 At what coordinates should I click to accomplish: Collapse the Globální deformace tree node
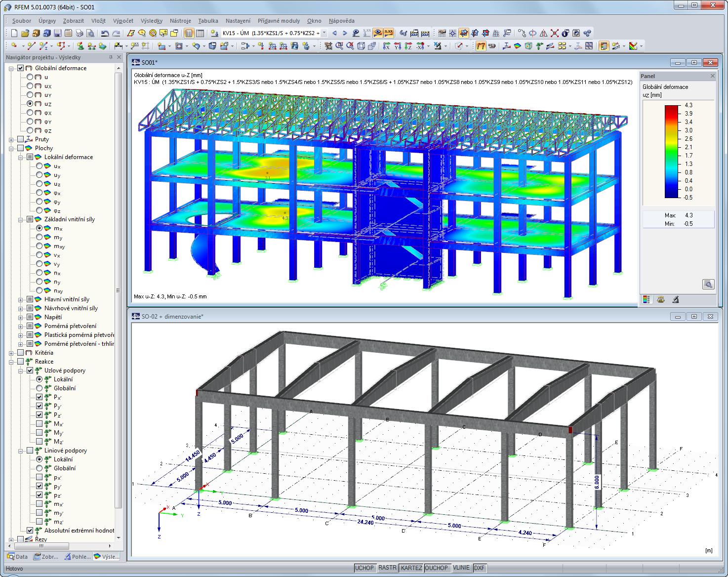tap(11, 69)
